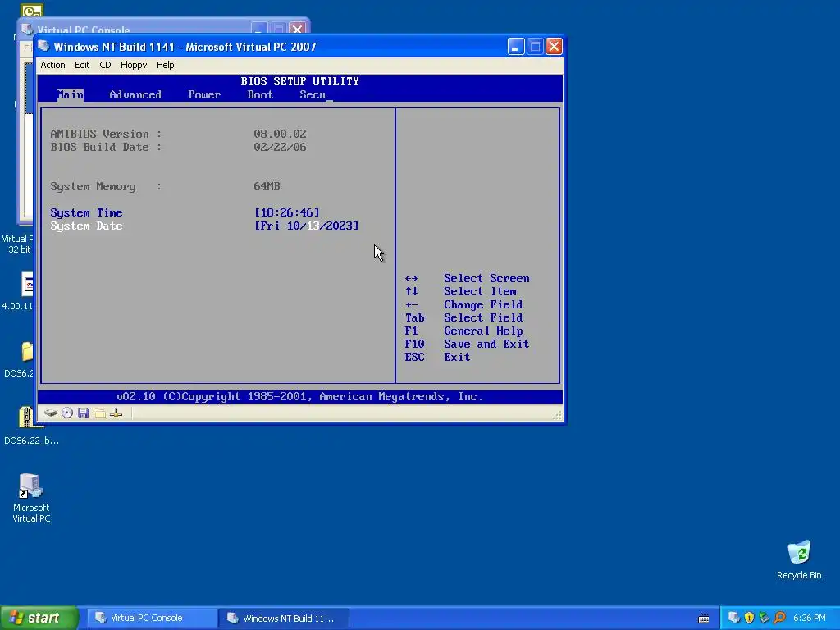The height and width of the screenshot is (630, 840).
Task: Click the American Megatrends copyright line
Action: tap(299, 397)
